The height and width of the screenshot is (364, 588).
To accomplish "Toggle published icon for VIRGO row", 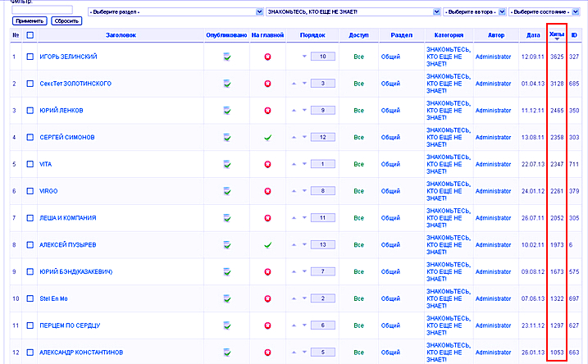I will coord(227,191).
